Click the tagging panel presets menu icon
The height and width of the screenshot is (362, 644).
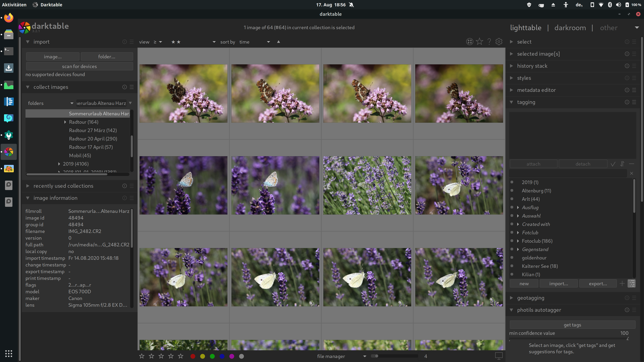(x=634, y=102)
